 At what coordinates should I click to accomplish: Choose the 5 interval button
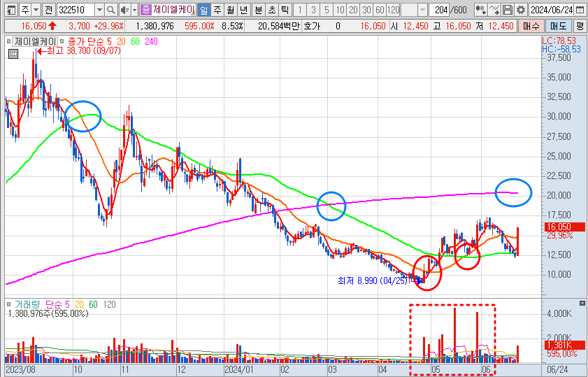(327, 10)
